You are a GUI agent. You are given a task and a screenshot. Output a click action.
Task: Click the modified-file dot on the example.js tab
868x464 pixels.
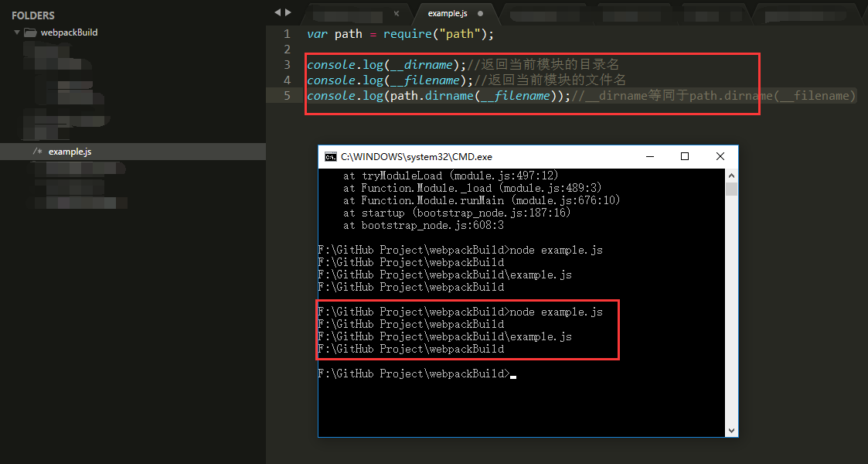tap(480, 13)
